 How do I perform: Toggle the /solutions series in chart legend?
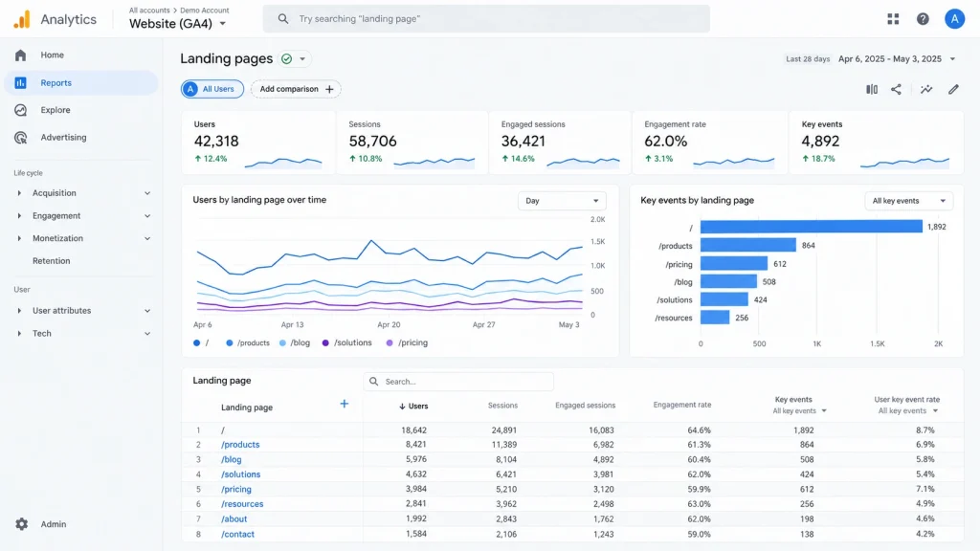pyautogui.click(x=346, y=343)
